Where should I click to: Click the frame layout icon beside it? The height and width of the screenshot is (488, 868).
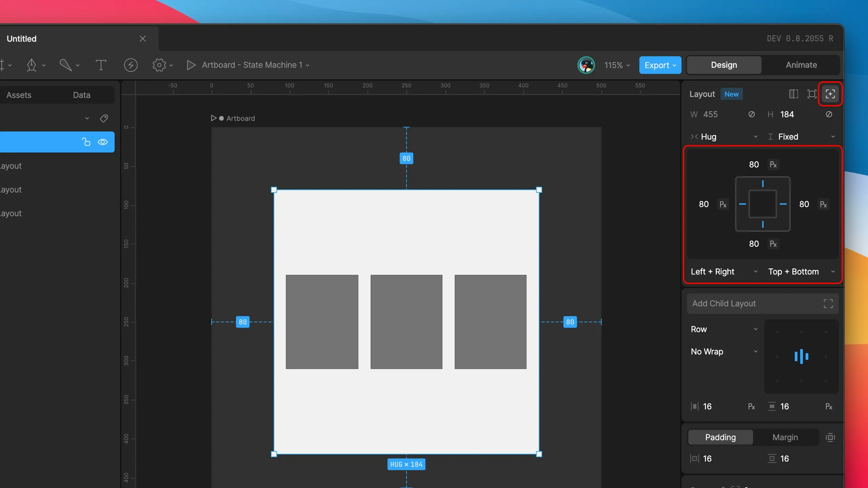(812, 94)
